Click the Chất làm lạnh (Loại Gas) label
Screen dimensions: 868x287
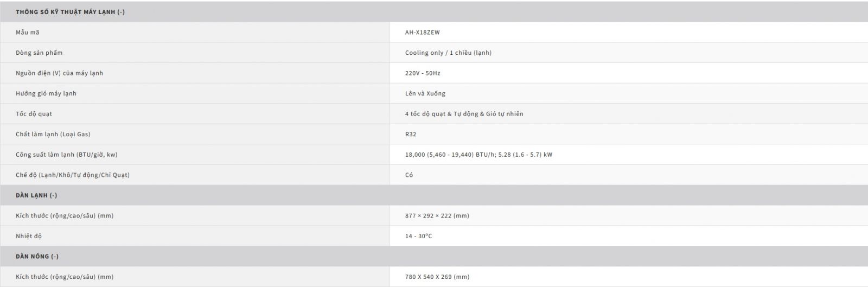pyautogui.click(x=53, y=134)
